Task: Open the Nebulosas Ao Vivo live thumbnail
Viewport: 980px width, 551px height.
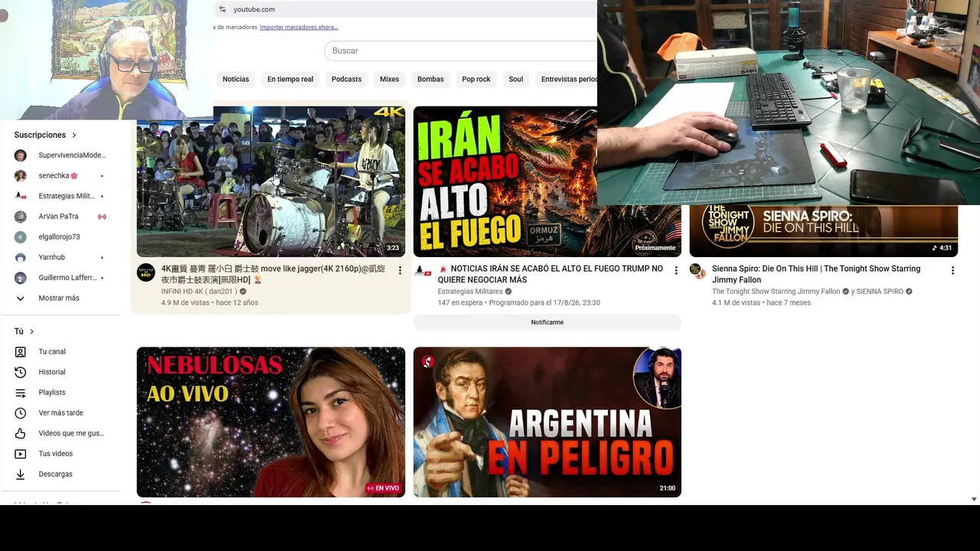Action: tap(271, 422)
